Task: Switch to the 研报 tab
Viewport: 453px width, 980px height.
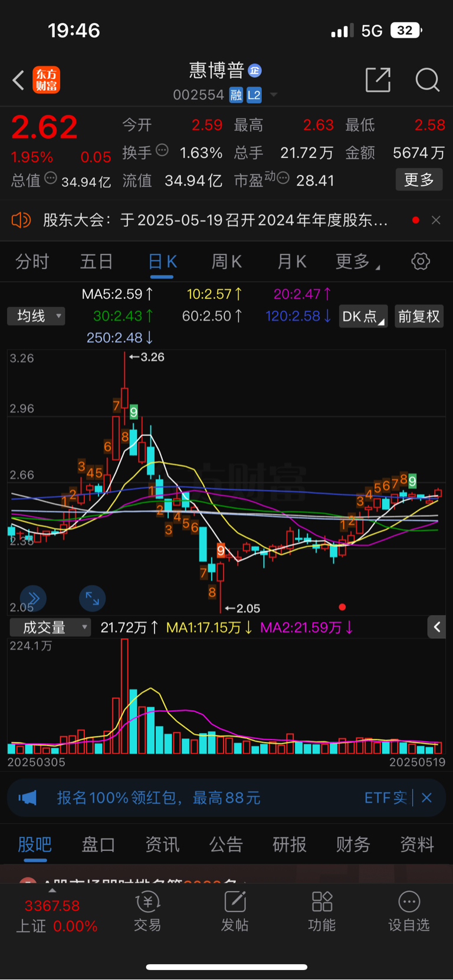Action: point(290,845)
